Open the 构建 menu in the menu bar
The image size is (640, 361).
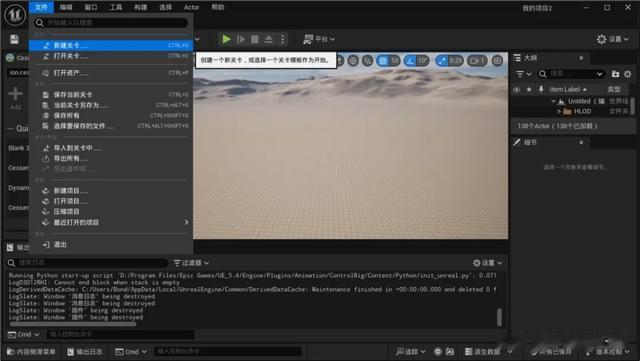pos(140,7)
